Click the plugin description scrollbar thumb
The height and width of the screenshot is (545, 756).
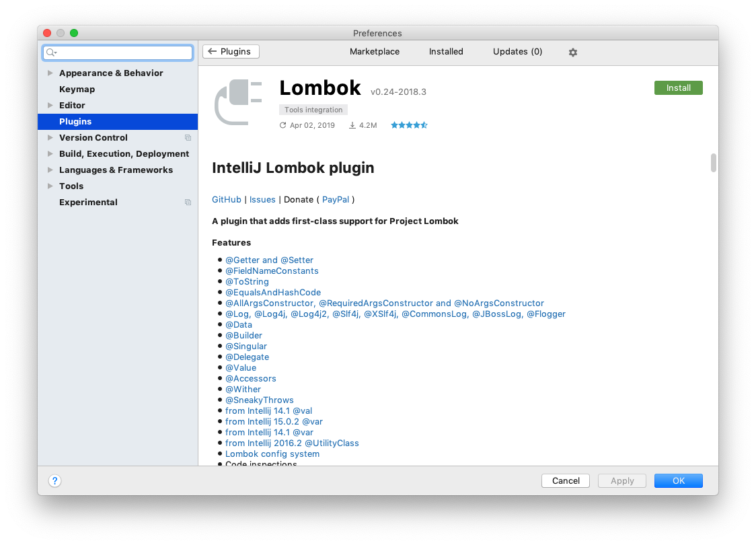tap(713, 163)
